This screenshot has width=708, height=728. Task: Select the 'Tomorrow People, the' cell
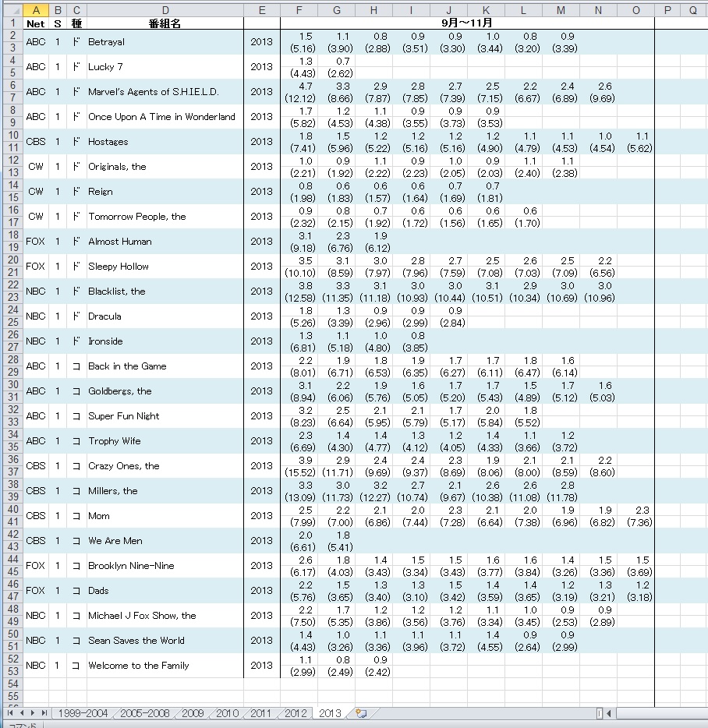(x=165, y=217)
